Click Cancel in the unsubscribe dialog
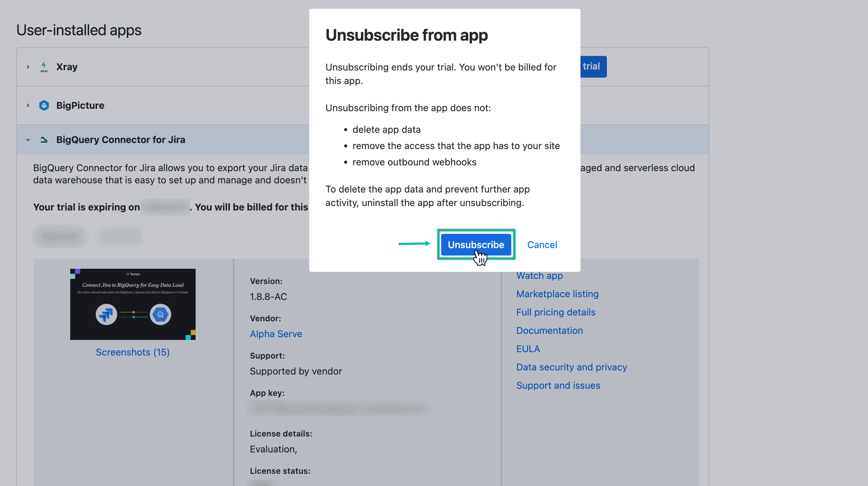868x486 pixels. click(x=542, y=245)
